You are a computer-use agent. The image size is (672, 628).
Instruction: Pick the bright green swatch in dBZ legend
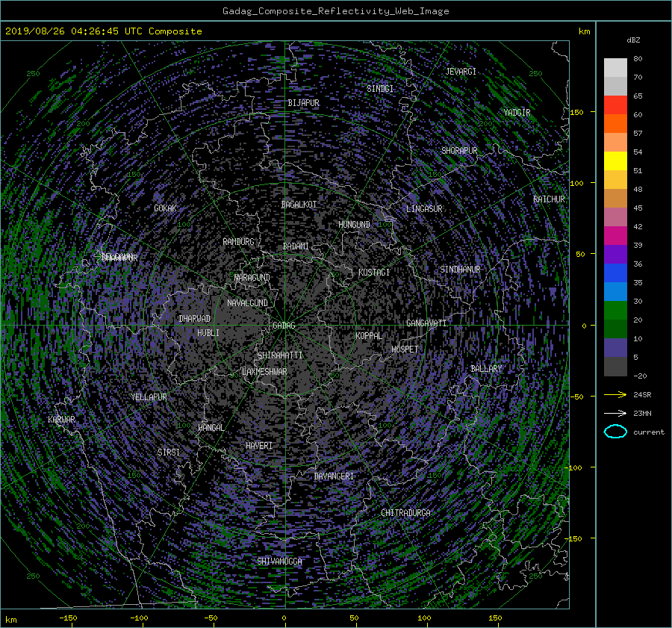pyautogui.click(x=615, y=310)
